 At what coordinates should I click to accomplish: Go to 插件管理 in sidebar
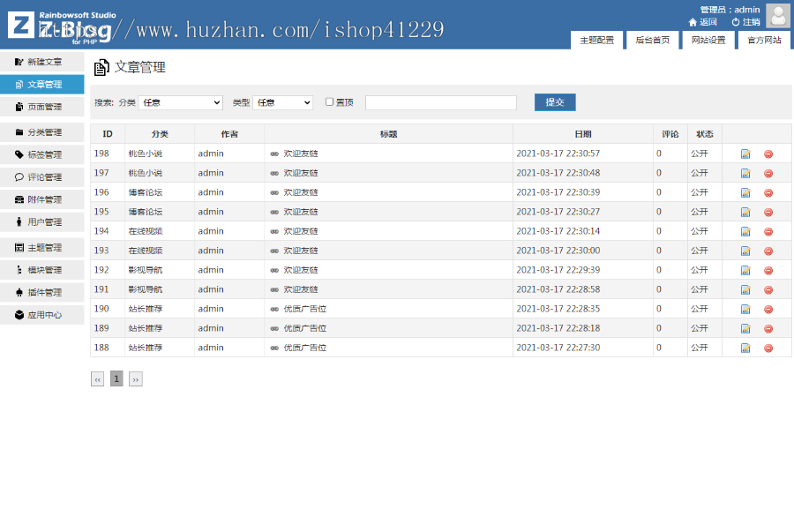[42, 292]
